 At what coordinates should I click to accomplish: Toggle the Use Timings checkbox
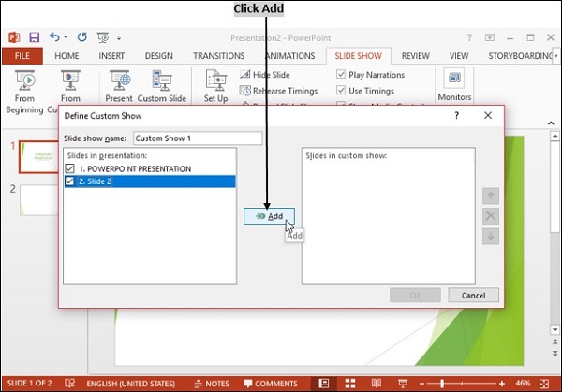[x=341, y=91]
